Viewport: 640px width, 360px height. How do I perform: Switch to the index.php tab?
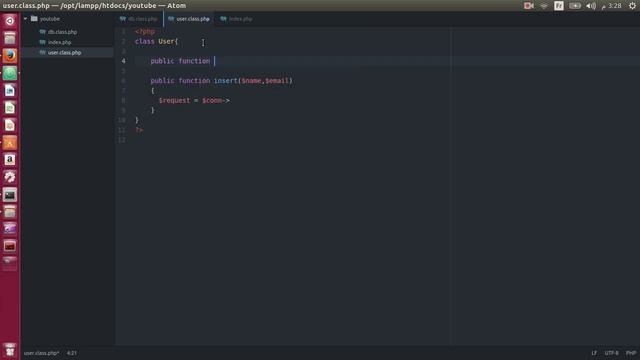[x=237, y=19]
